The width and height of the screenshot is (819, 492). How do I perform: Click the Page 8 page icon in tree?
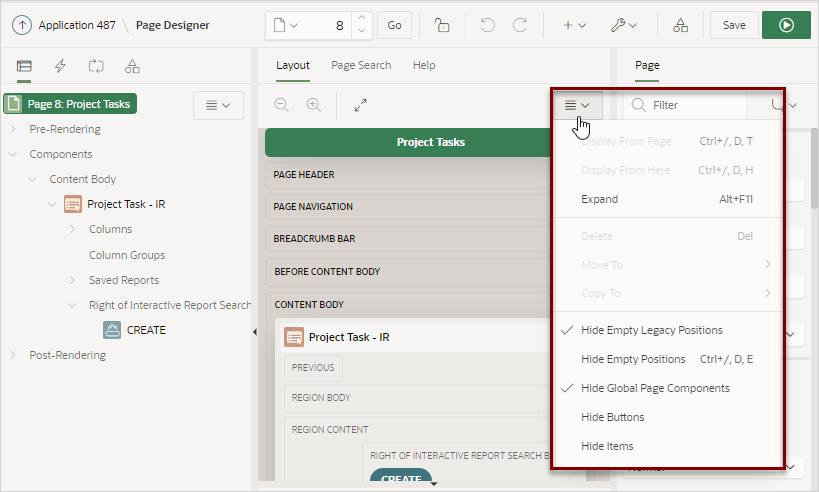[14, 103]
